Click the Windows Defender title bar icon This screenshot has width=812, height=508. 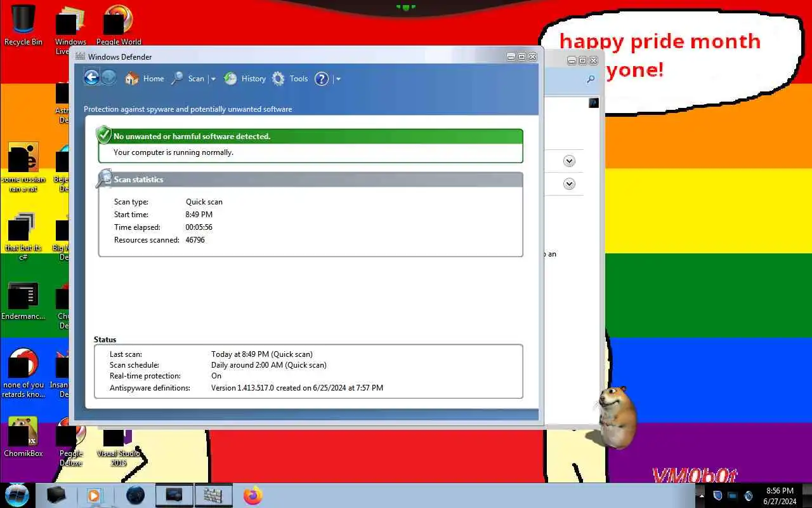click(80, 56)
